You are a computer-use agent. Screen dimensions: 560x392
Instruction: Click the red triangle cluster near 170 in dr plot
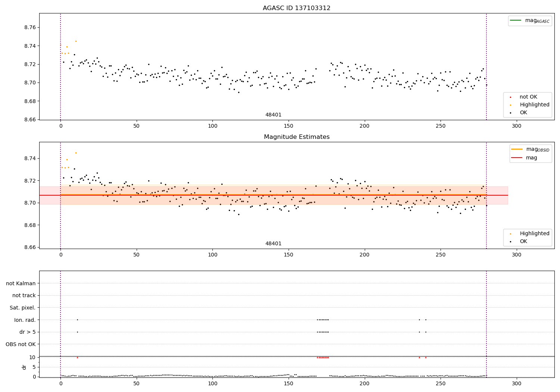coord(323,357)
